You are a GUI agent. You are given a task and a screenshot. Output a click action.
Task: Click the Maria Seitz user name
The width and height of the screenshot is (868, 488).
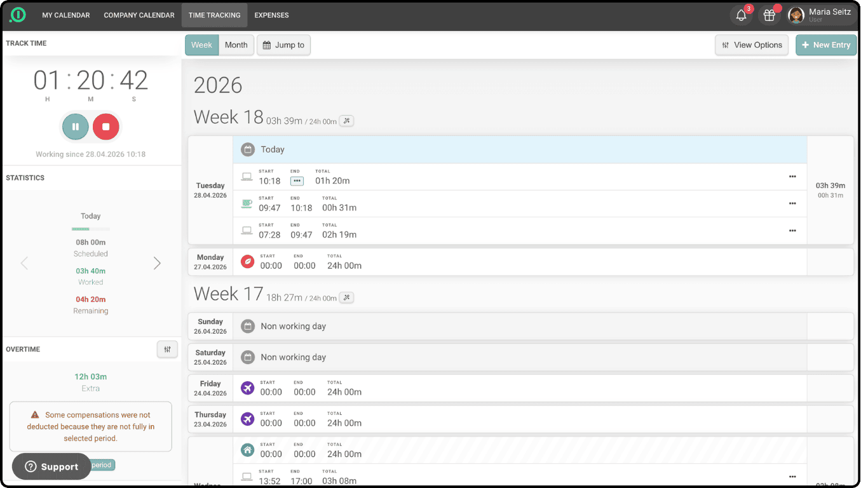[x=830, y=12]
